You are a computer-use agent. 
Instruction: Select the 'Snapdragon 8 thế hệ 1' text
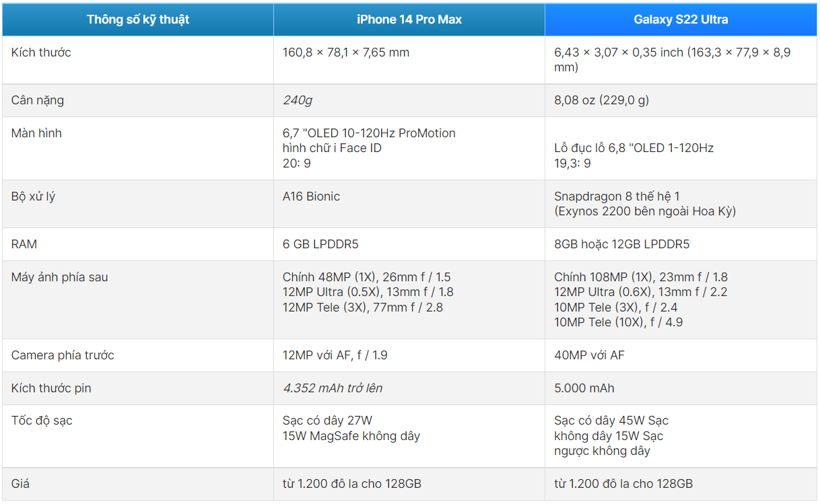tap(617, 196)
